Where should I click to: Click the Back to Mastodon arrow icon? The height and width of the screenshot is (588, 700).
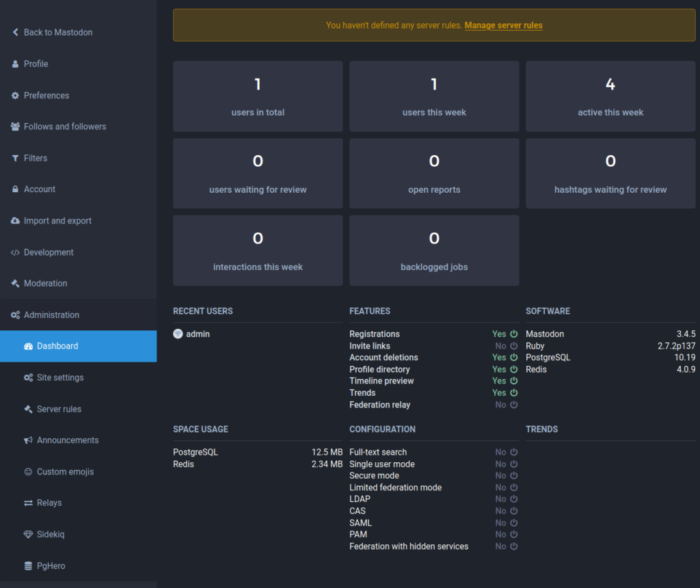(15, 32)
